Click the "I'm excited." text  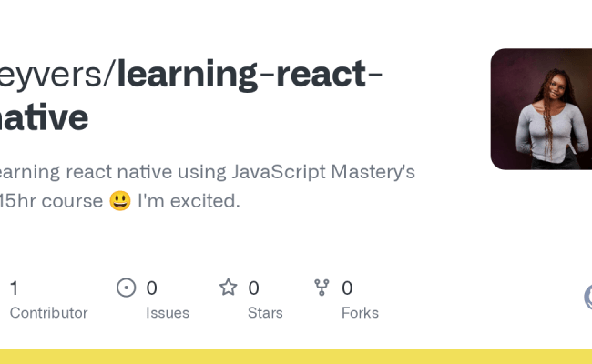pyautogui.click(x=189, y=201)
